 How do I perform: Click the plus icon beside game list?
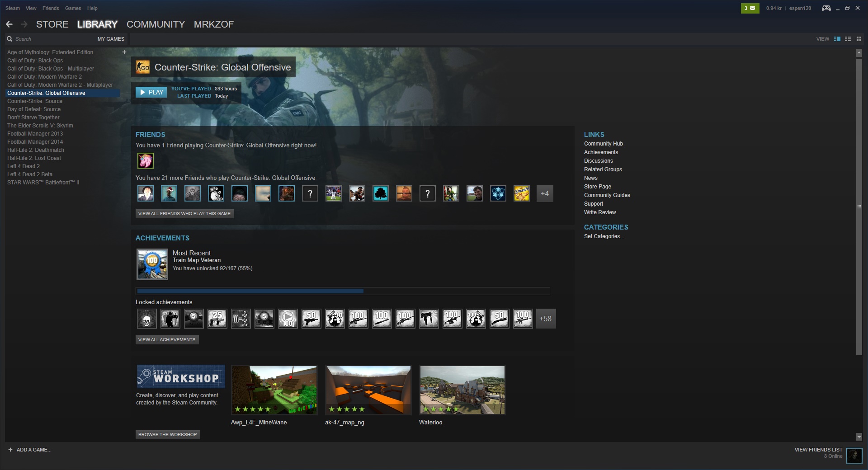coord(124,52)
